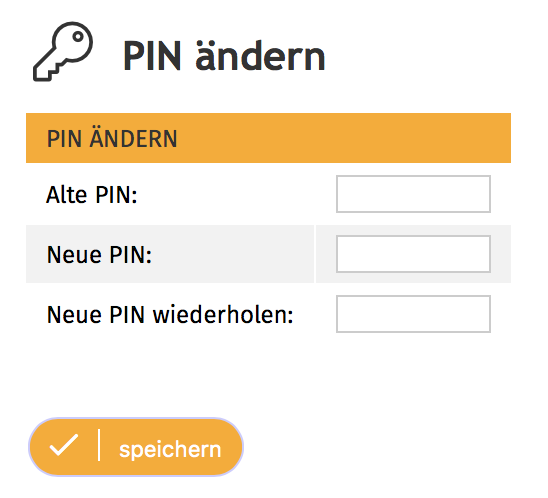Click the 'Alte PIN:' label
Image resolution: width=548 pixels, height=498 pixels.
point(92,195)
